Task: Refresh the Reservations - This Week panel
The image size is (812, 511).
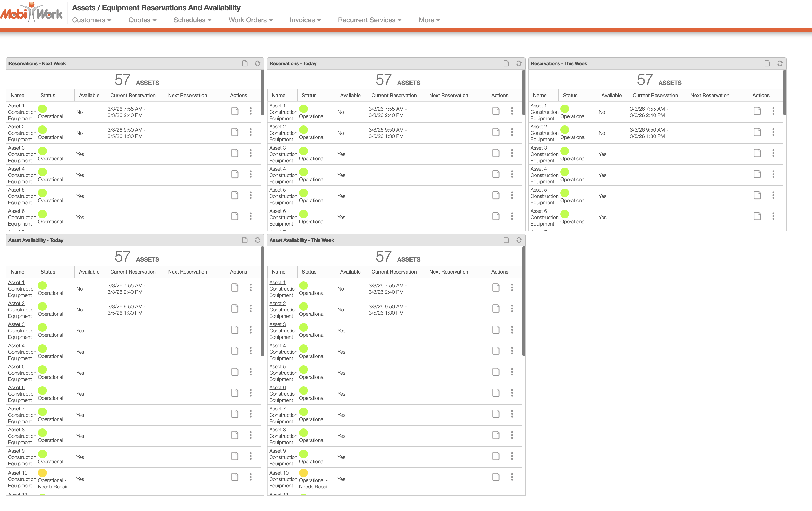Action: (780, 63)
